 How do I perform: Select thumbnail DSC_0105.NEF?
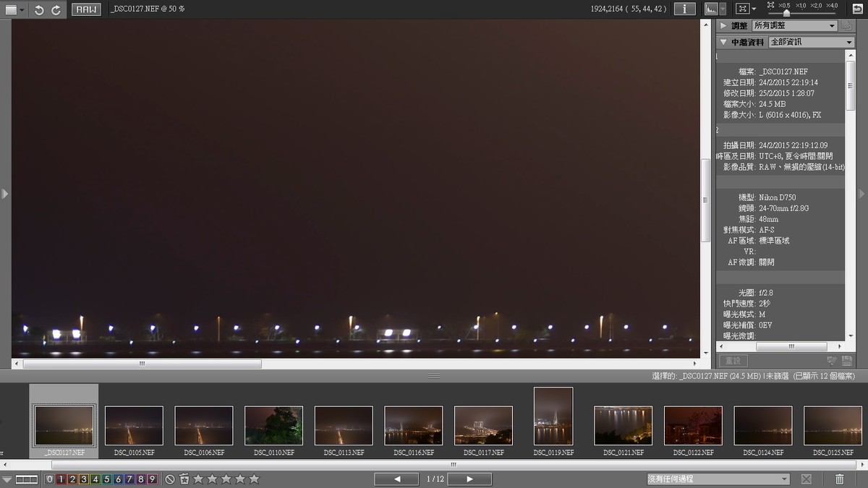click(x=134, y=425)
